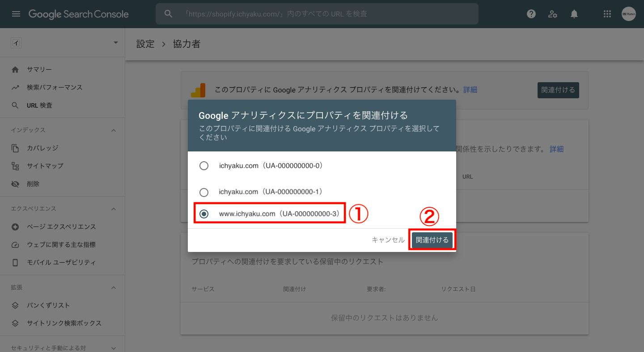Click the search magnifier icon in URL bar

(169, 14)
